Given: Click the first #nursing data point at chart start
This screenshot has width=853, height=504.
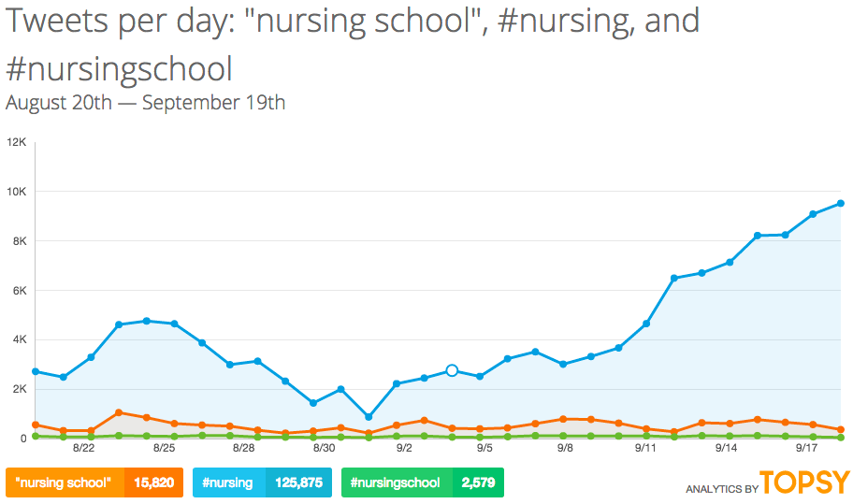Looking at the screenshot, I should [36, 371].
